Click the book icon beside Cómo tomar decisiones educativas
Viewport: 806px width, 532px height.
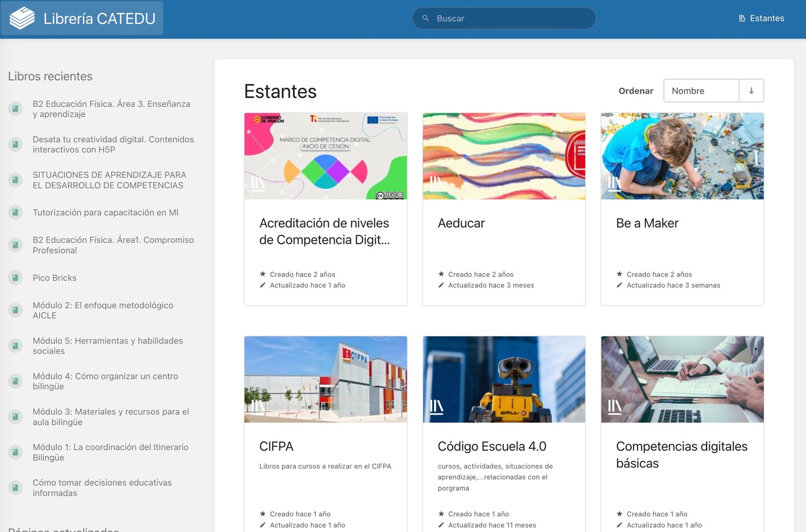pyautogui.click(x=15, y=488)
